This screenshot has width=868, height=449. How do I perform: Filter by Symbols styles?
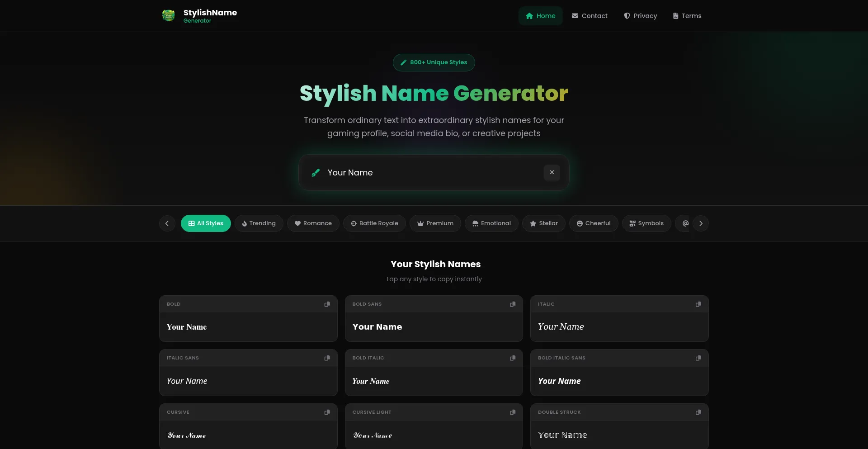(646, 223)
